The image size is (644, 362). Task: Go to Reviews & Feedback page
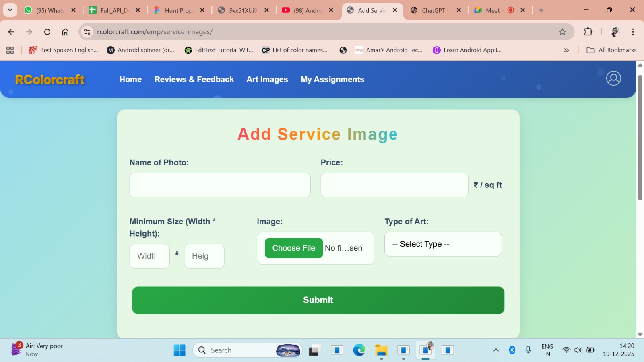pyautogui.click(x=194, y=80)
